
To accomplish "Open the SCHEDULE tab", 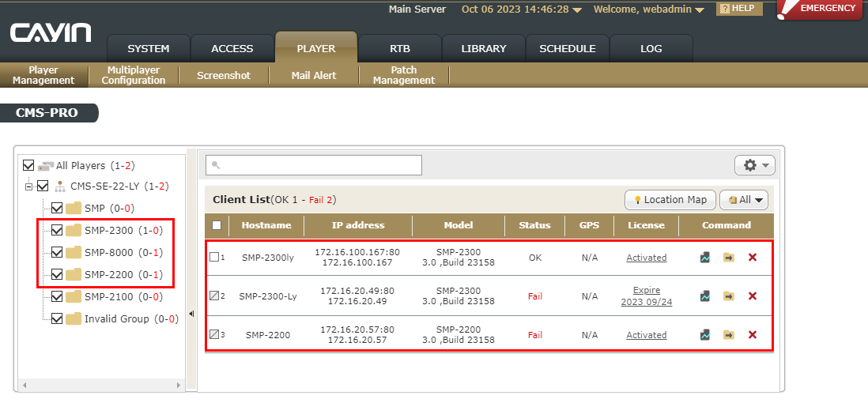I will coord(568,49).
